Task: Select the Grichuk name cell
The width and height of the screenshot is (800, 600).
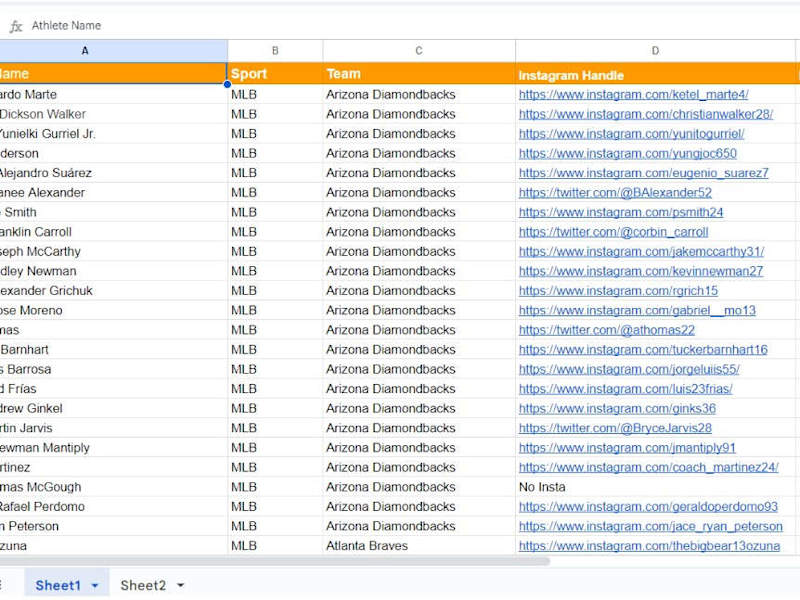Action: [113, 291]
